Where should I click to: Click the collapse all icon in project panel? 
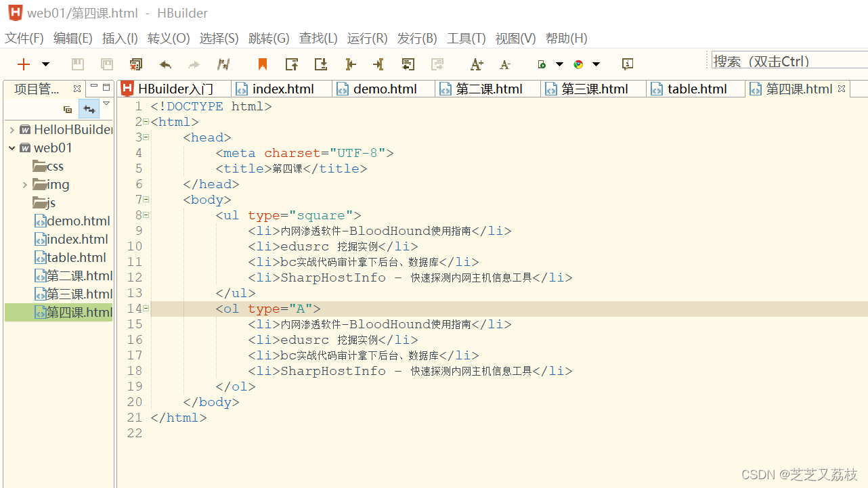click(x=68, y=109)
